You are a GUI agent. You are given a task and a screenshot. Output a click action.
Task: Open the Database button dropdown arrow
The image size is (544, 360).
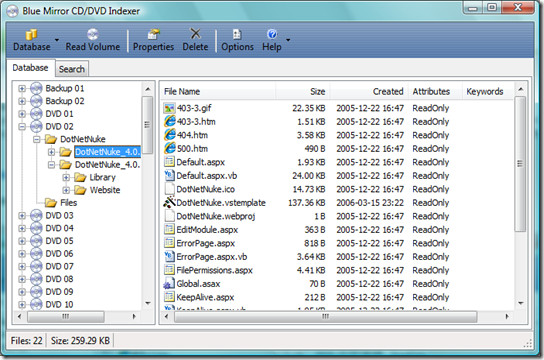[x=57, y=40]
